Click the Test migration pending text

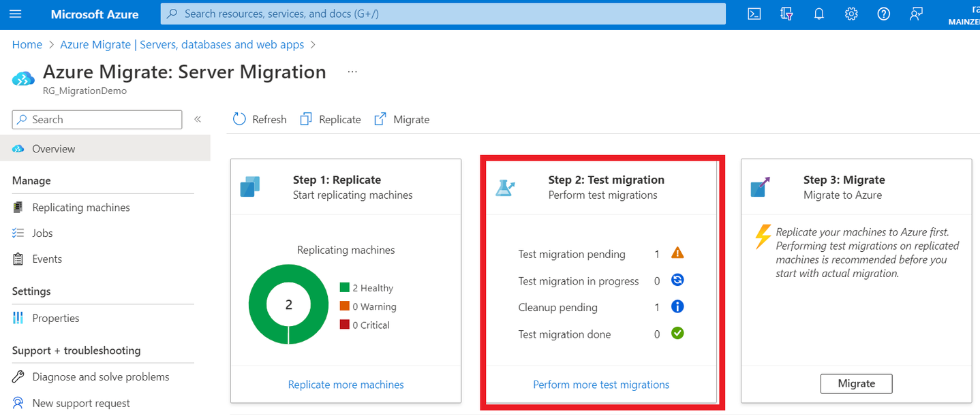(572, 254)
